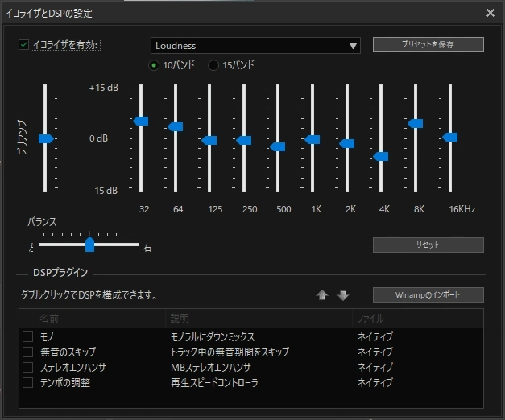The width and height of the screenshot is (505, 420).
Task: Enable the モノ DSP plugin checkbox
Action: pyautogui.click(x=27, y=336)
